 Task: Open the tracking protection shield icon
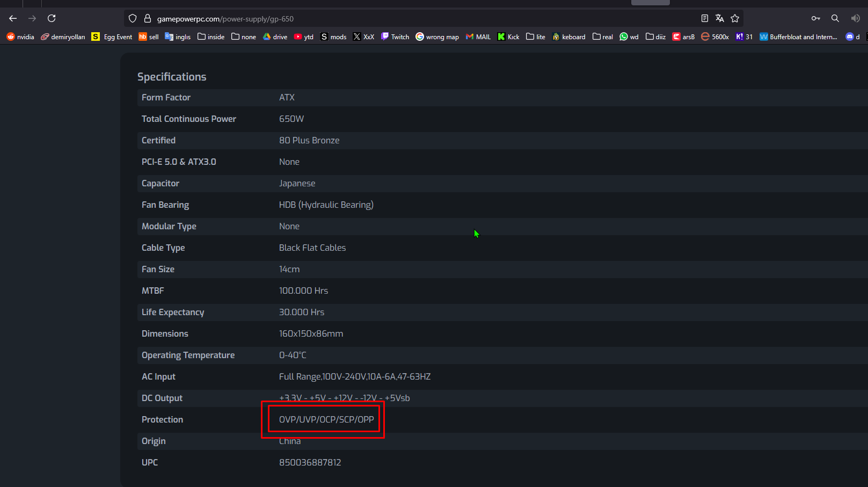coord(133,19)
